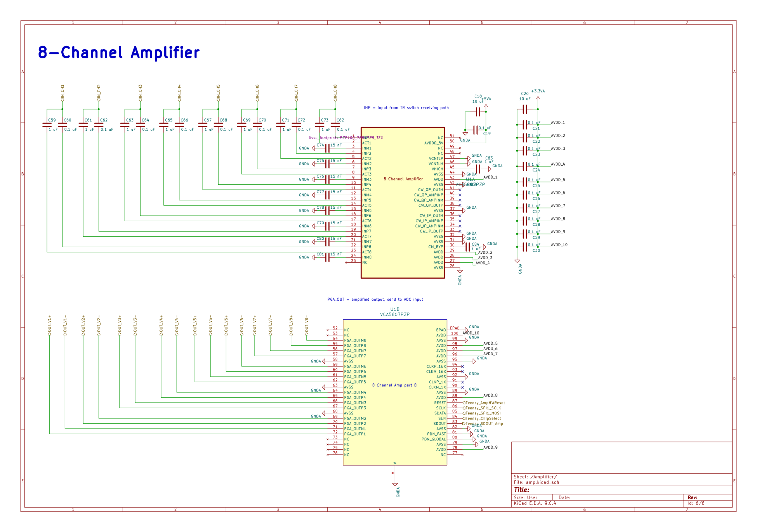Click the PDN_GLOBAL pin name
This screenshot has height=532, width=757.
[434, 440]
